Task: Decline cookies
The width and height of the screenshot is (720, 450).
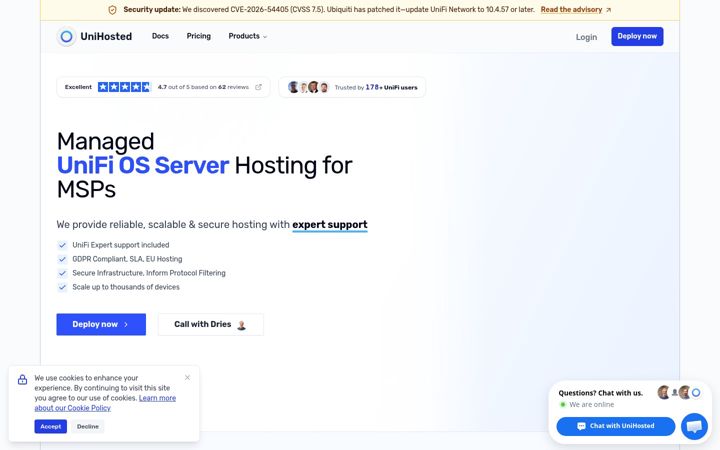Action: (88, 427)
